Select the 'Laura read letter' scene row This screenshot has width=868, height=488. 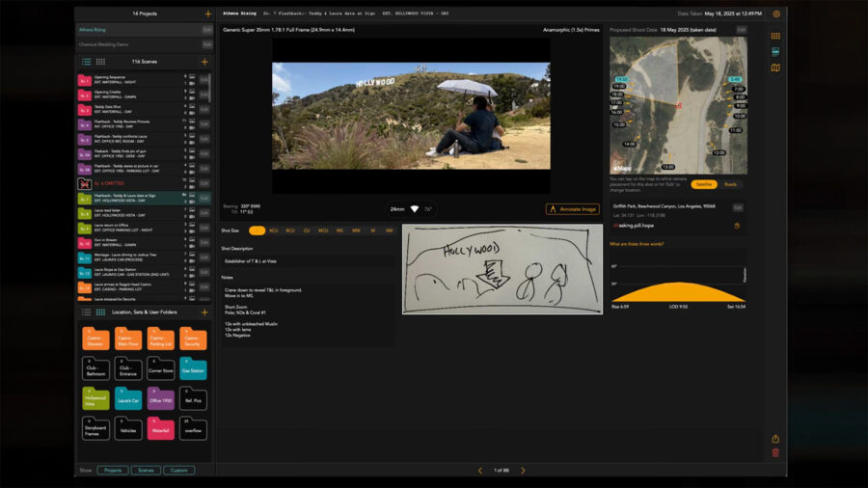tap(144, 213)
